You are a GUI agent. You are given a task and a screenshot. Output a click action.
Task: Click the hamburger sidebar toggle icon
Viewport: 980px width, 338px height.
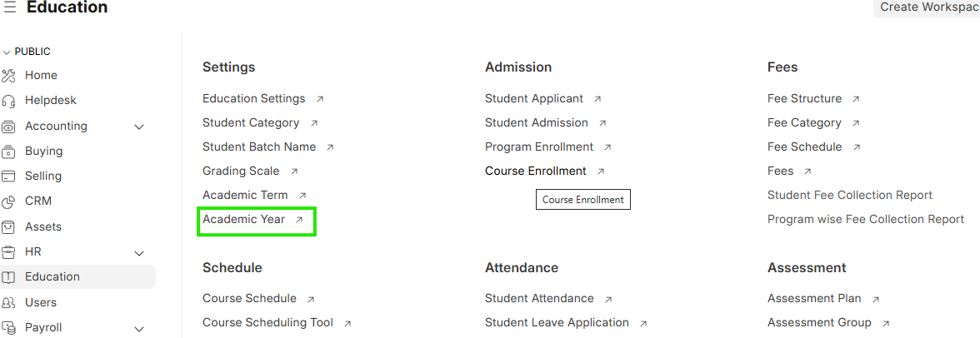(10, 7)
